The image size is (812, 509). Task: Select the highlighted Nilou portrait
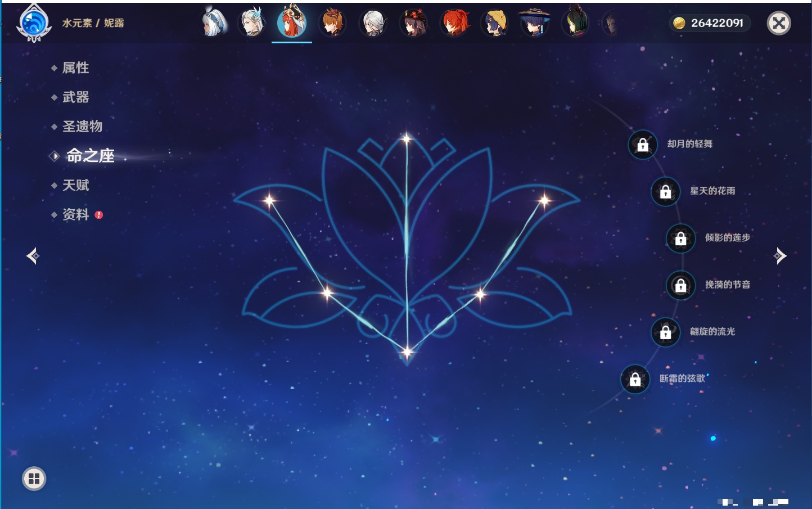tap(291, 22)
